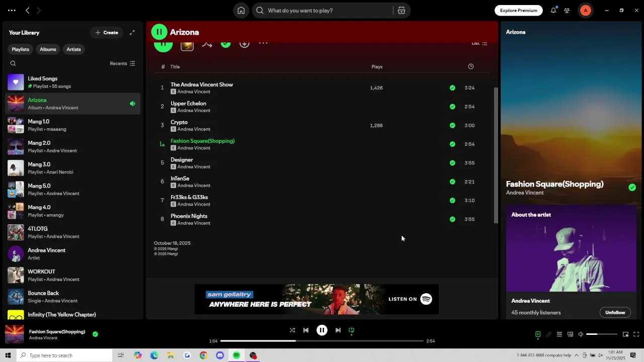Open the Liked Songs heart thumbnail
The image size is (644, 362).
16,82
